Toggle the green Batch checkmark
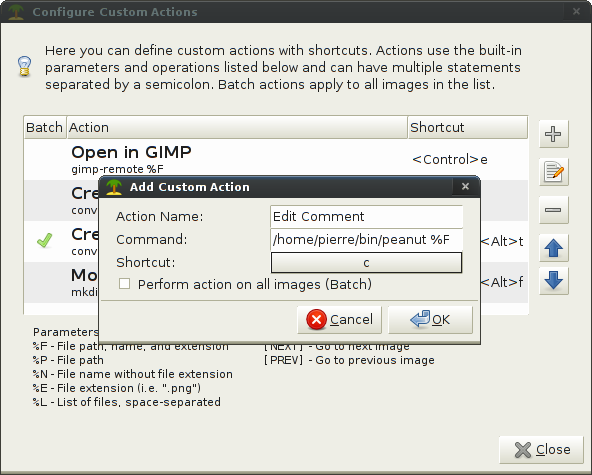Viewport: 592px width, 475px height. pyautogui.click(x=45, y=241)
